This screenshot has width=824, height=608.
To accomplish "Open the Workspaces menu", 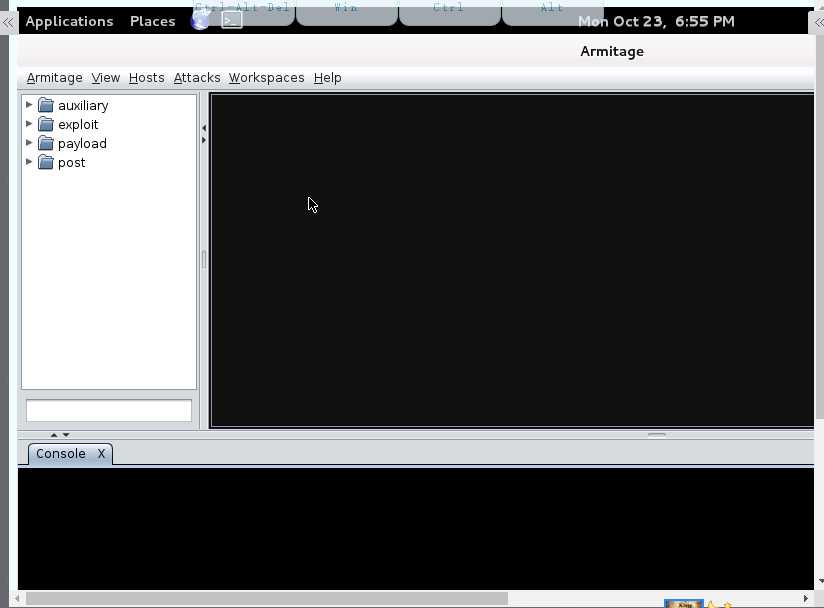I will (x=266, y=78).
